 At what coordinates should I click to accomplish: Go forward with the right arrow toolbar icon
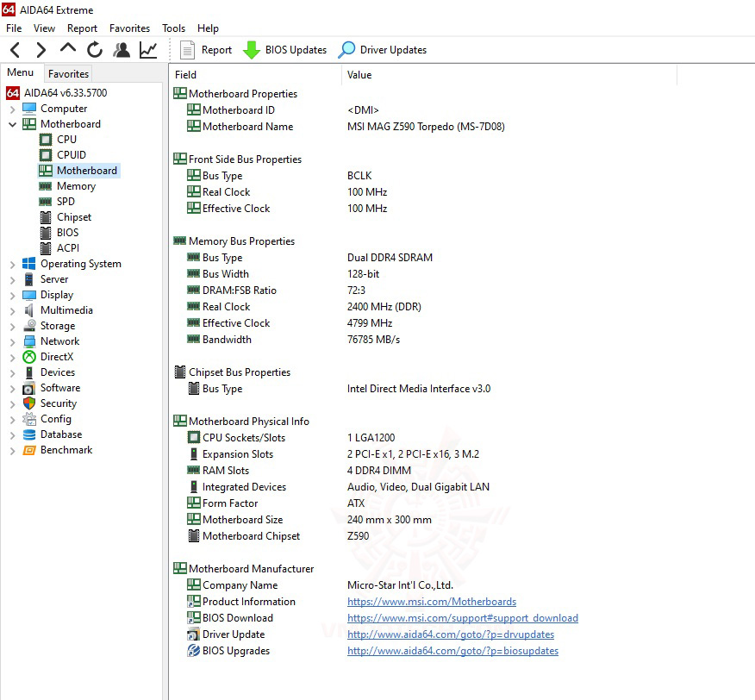pyautogui.click(x=41, y=50)
